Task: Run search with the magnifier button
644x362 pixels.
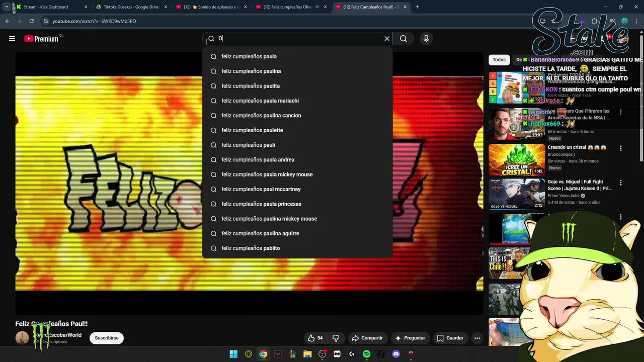Action: [404, 39]
